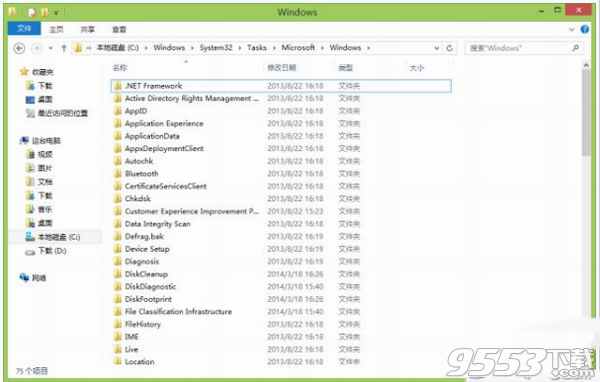The width and height of the screenshot is (600, 382).
Task: Sort by 大小 column header
Action: 416,68
